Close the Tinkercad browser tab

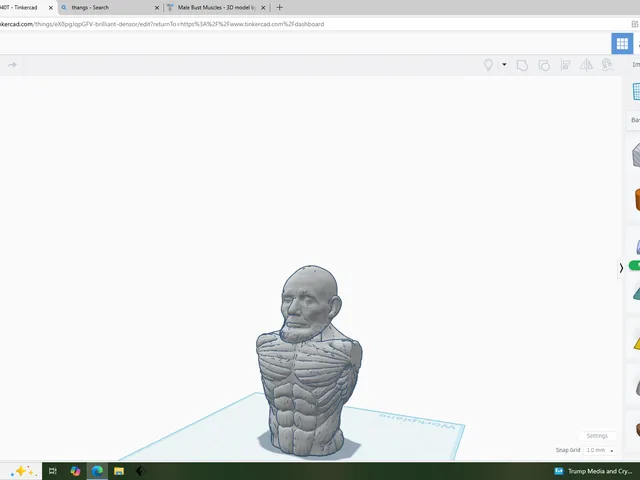51,8
